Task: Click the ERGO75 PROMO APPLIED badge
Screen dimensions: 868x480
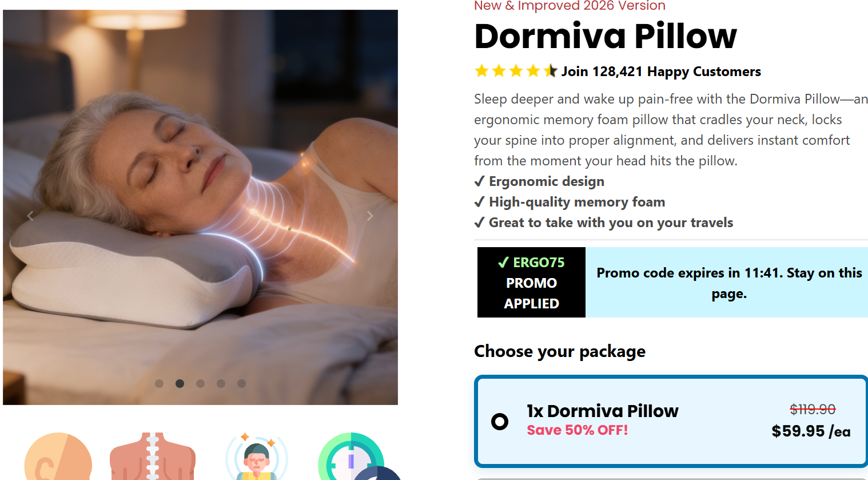Action: [x=531, y=283]
